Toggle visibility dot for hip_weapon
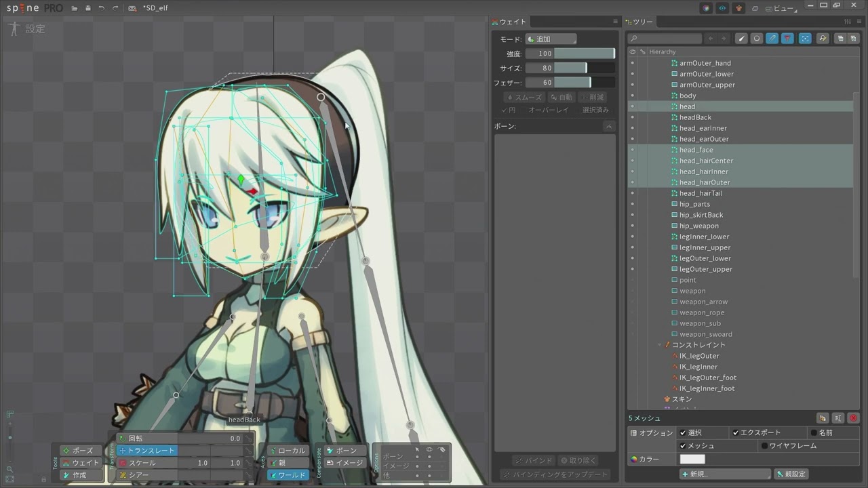The width and height of the screenshot is (868, 488). (x=633, y=226)
